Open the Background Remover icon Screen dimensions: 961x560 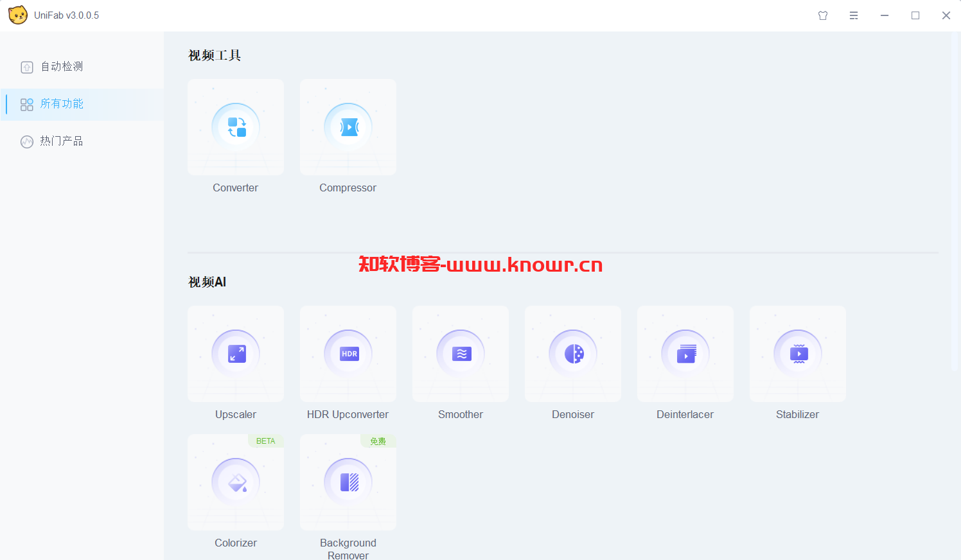pyautogui.click(x=348, y=482)
